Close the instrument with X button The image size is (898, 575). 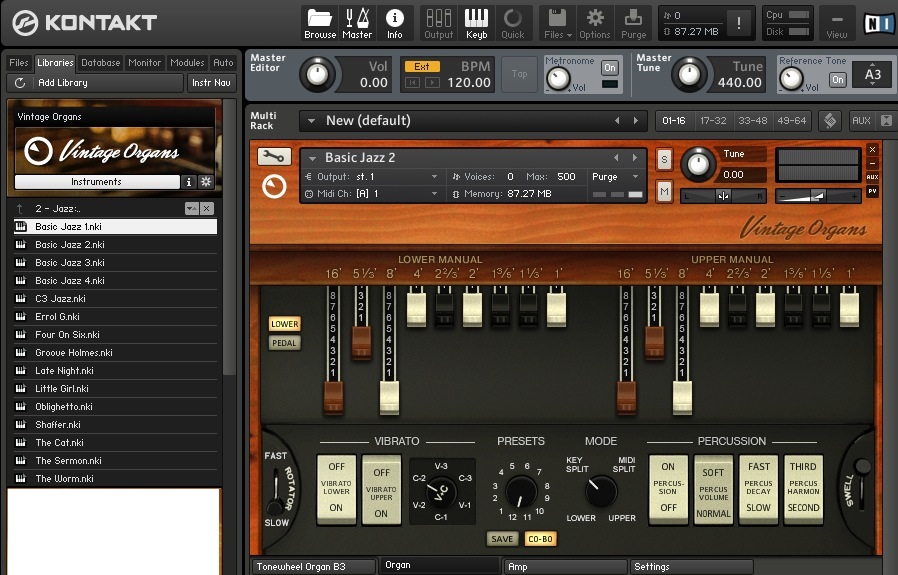coord(872,149)
